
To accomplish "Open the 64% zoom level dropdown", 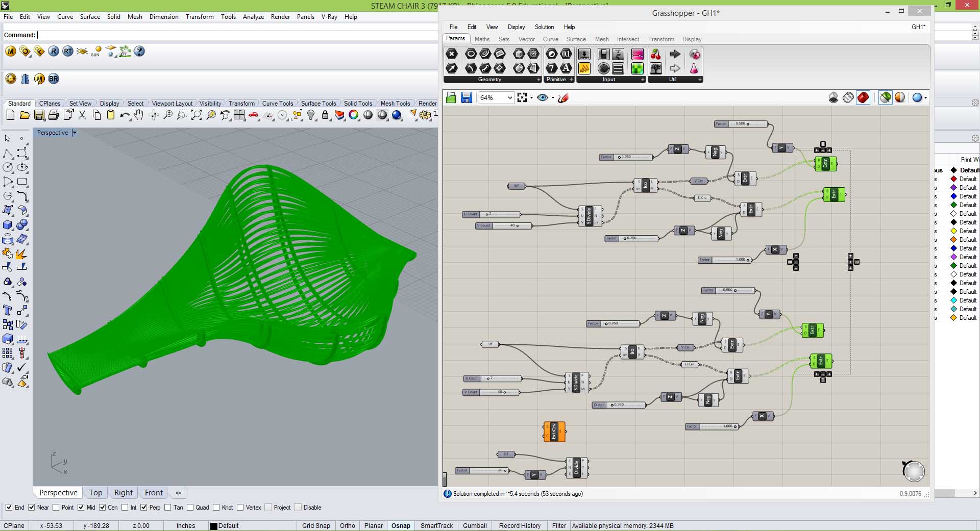I will coord(509,97).
